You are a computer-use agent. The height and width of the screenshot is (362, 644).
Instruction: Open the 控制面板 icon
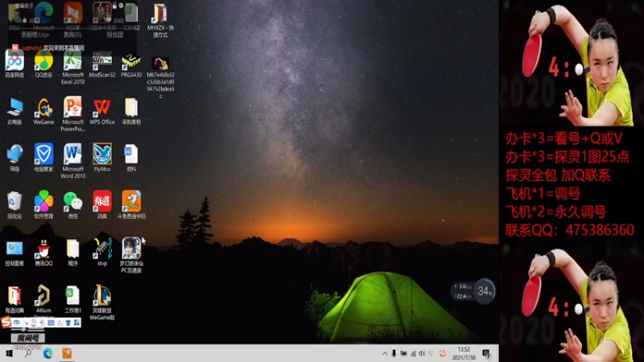coord(14,253)
